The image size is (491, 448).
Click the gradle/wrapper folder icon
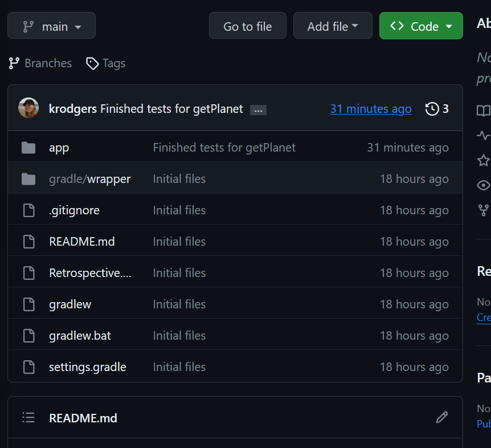point(28,179)
